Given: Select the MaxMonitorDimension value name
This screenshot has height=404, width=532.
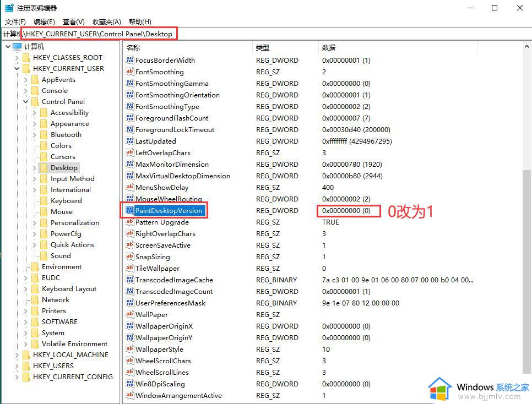Looking at the screenshot, I should tap(172, 165).
